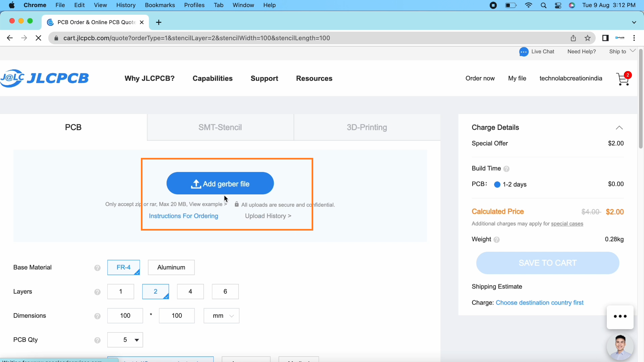Go forward in browser history

coord(24,38)
